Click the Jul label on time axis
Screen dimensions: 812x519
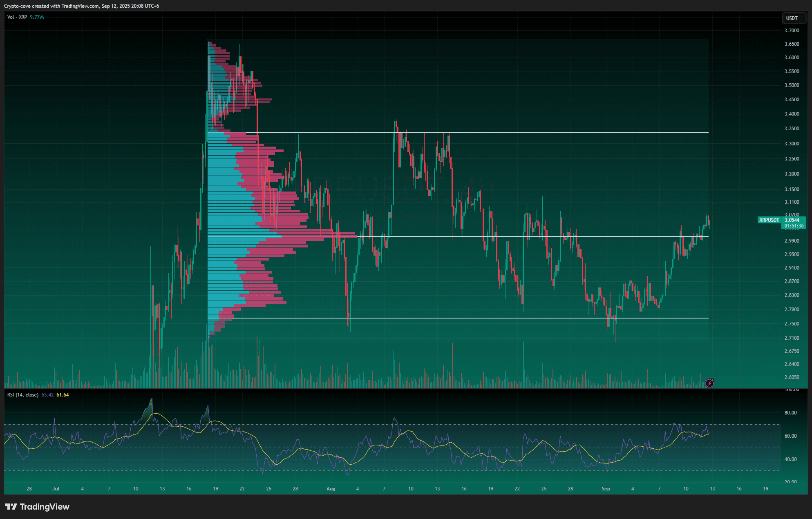click(x=56, y=489)
